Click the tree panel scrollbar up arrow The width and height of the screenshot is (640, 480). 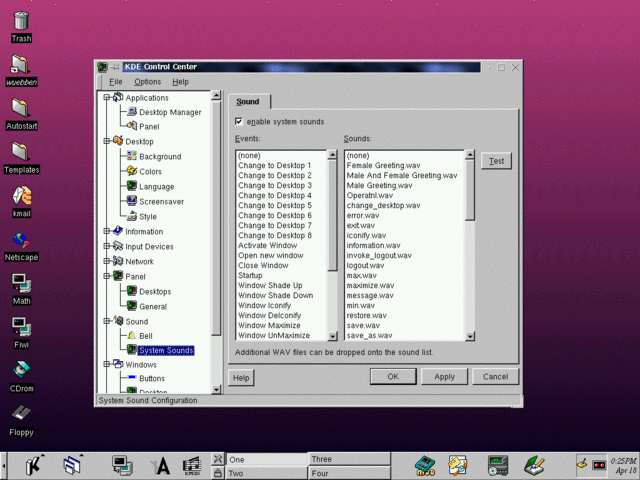point(216,95)
